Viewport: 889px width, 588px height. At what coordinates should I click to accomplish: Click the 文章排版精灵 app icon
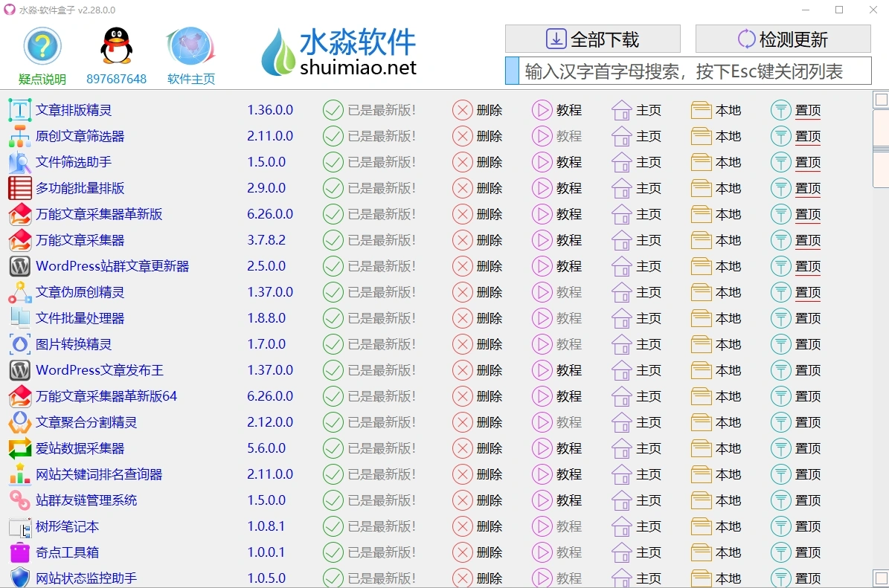20,110
